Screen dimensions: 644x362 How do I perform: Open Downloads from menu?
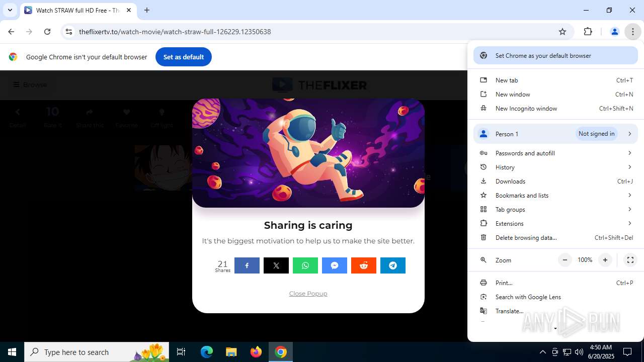tap(555, 182)
